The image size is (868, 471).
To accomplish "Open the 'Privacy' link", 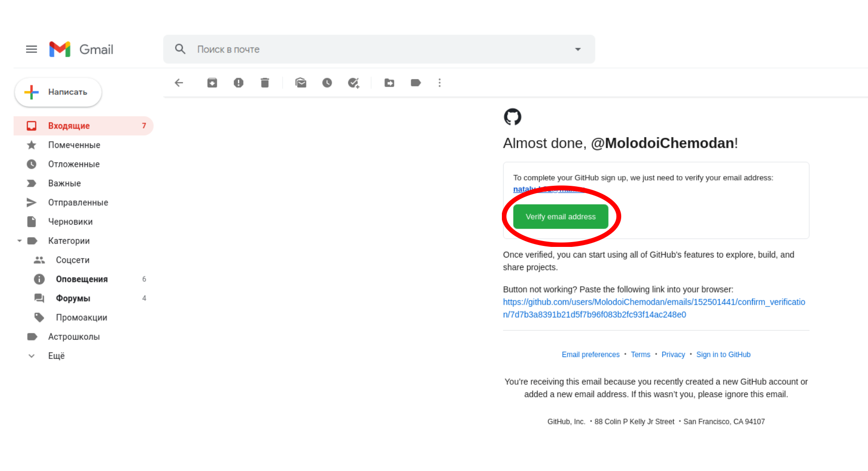I will click(673, 355).
